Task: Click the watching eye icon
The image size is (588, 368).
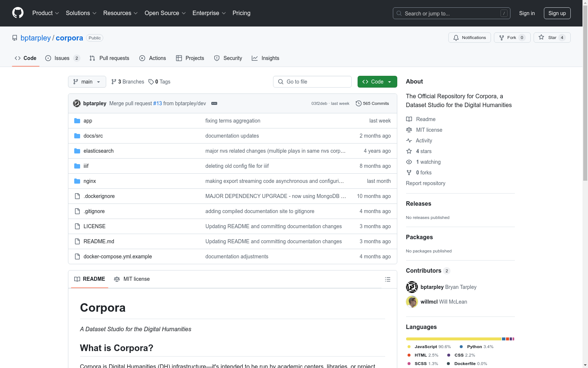Action: coord(409,162)
